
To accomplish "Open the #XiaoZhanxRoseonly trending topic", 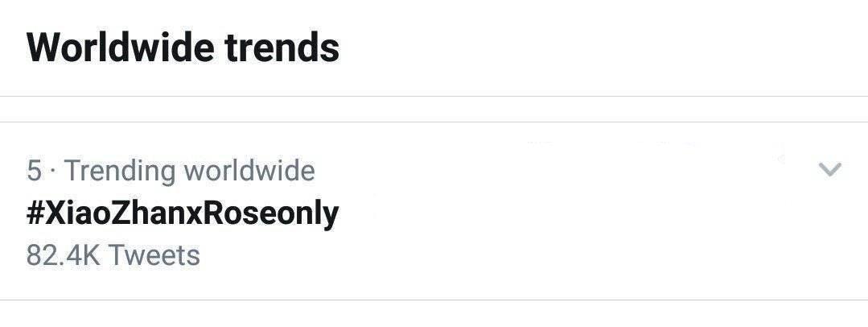I will pos(183,213).
